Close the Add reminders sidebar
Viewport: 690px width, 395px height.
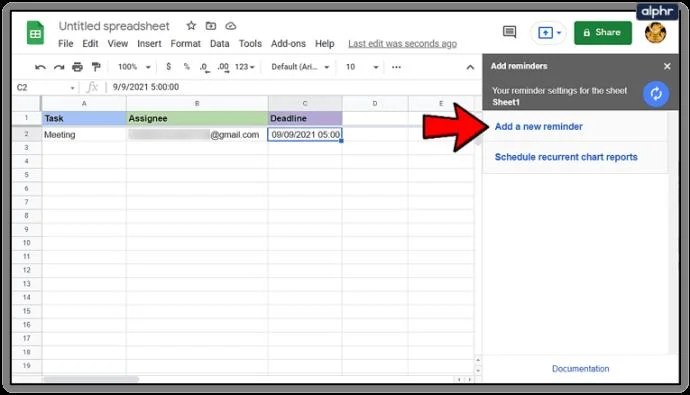click(667, 66)
